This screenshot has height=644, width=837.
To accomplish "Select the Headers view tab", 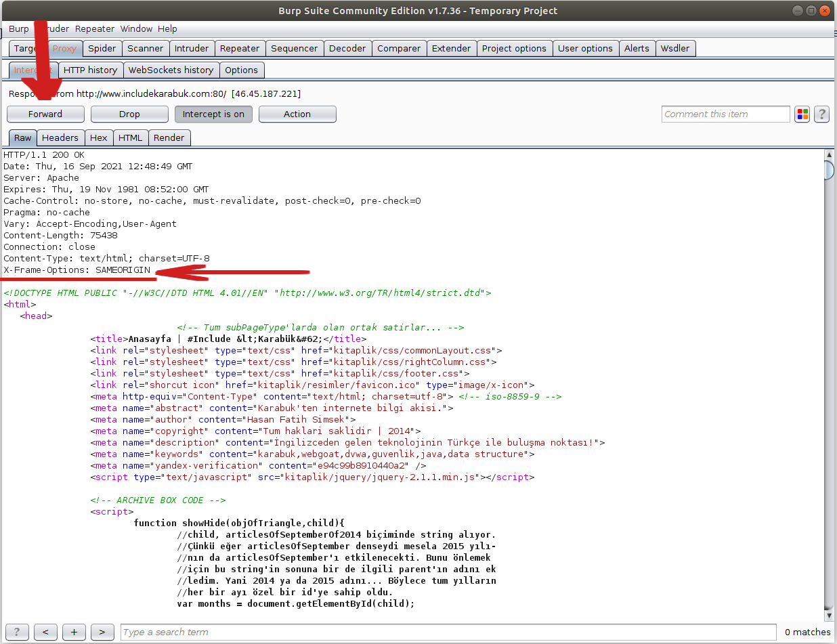I will pos(60,137).
